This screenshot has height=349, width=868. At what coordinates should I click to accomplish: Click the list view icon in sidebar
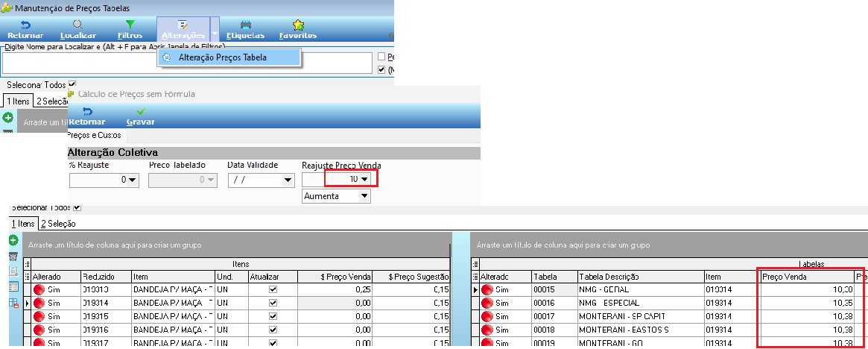pyautogui.click(x=14, y=287)
